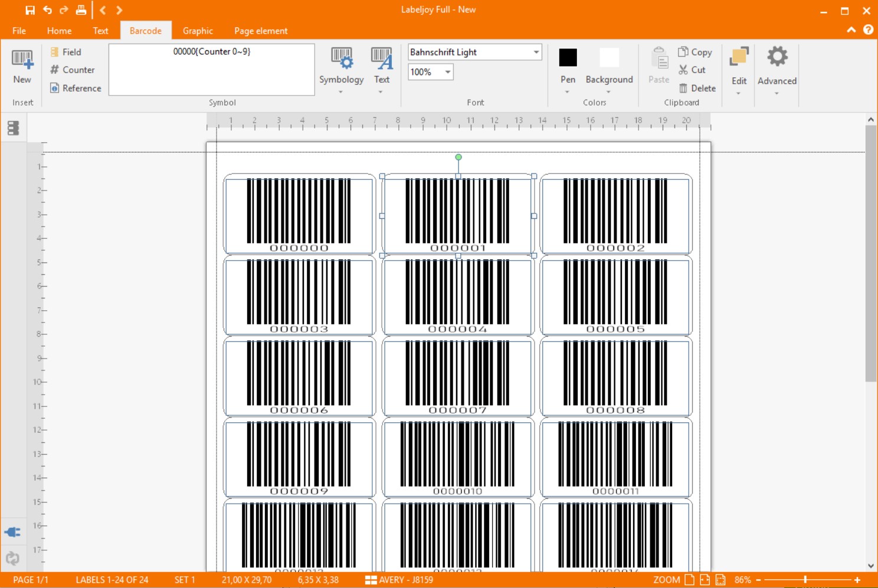878x588 pixels.
Task: Click the vertical scrollbar thumb
Action: tap(871, 254)
